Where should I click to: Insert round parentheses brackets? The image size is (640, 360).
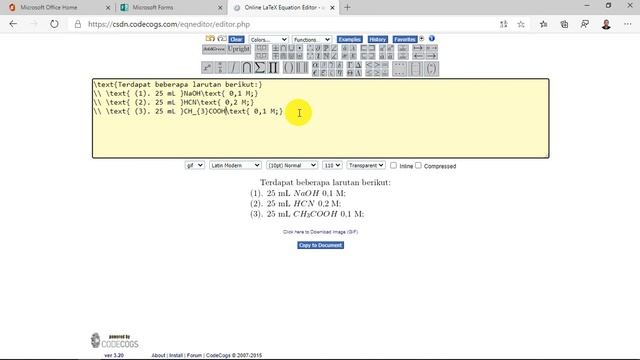[289, 67]
